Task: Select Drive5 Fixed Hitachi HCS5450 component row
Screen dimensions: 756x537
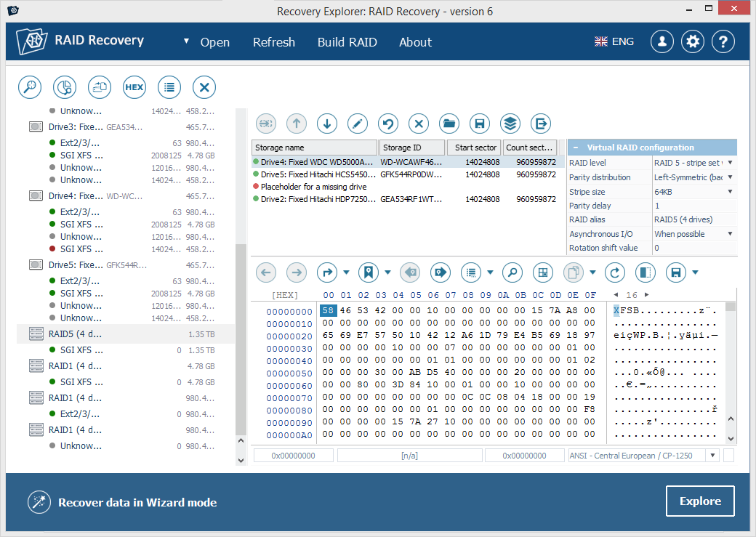Action: click(x=408, y=174)
